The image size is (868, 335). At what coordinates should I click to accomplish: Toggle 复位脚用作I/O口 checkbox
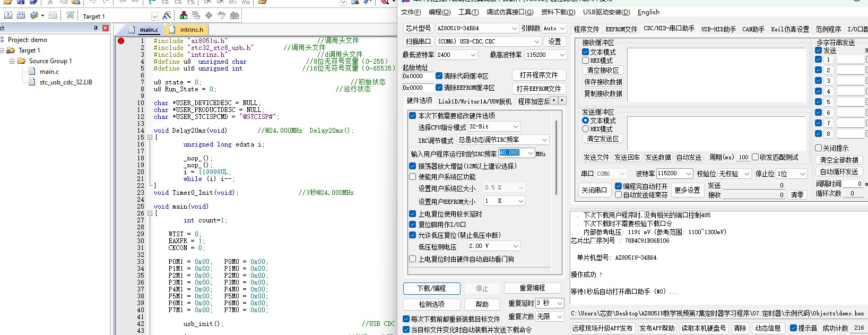pos(413,225)
